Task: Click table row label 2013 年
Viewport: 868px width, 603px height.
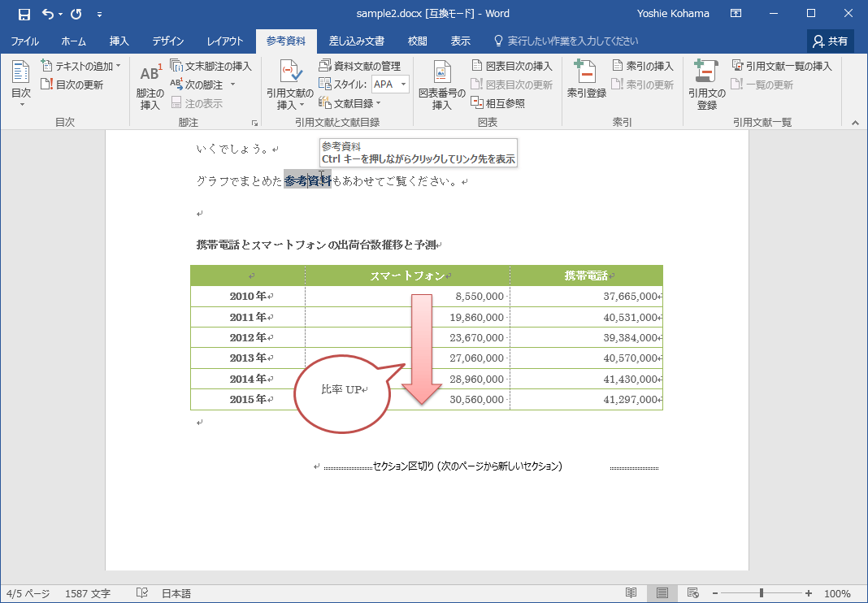Action: [248, 358]
